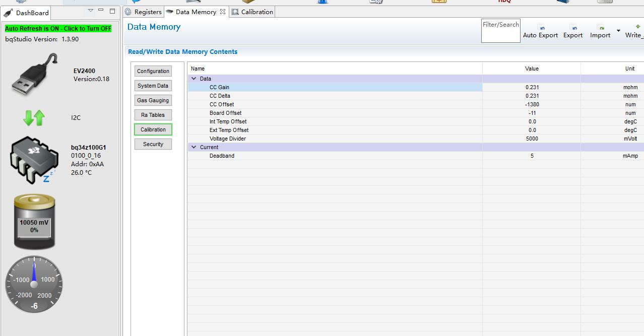Click the Export icon
644x336 pixels.
pyautogui.click(x=573, y=27)
